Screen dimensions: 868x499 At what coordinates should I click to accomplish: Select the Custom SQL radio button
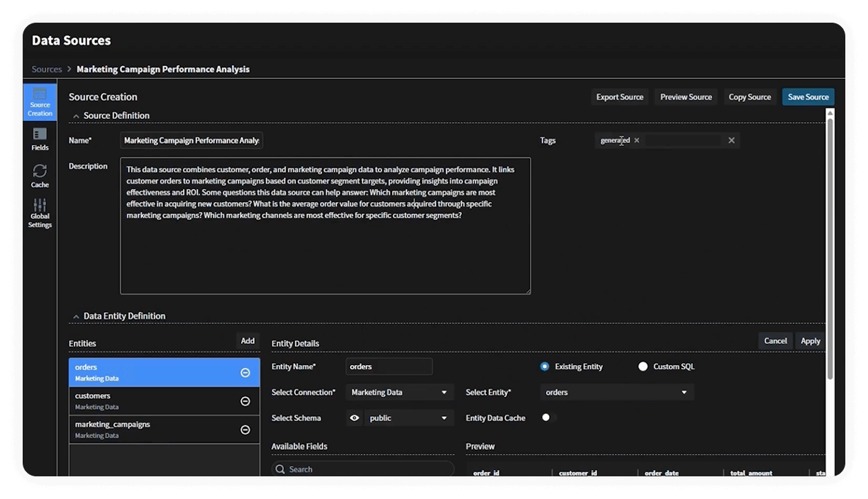[643, 366]
